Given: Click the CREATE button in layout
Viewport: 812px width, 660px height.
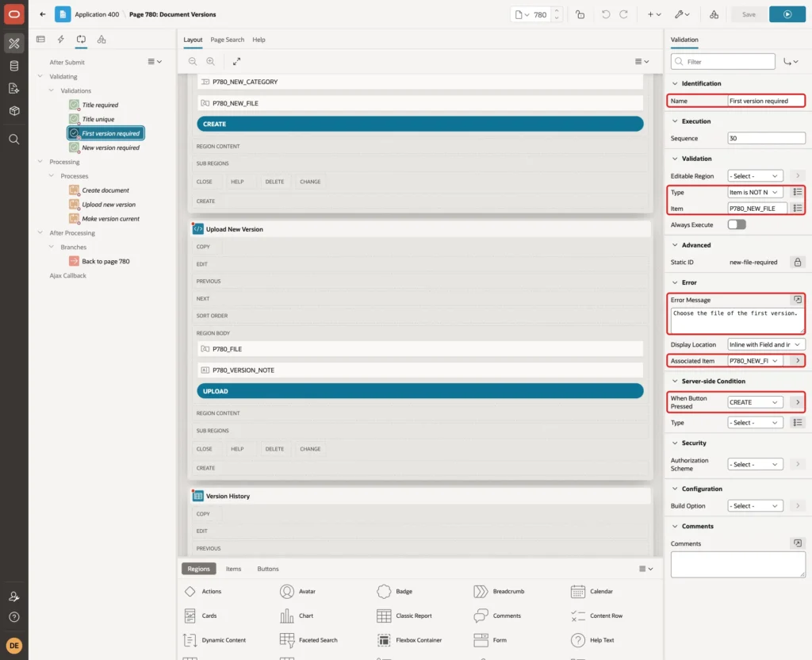Looking at the screenshot, I should point(420,124).
